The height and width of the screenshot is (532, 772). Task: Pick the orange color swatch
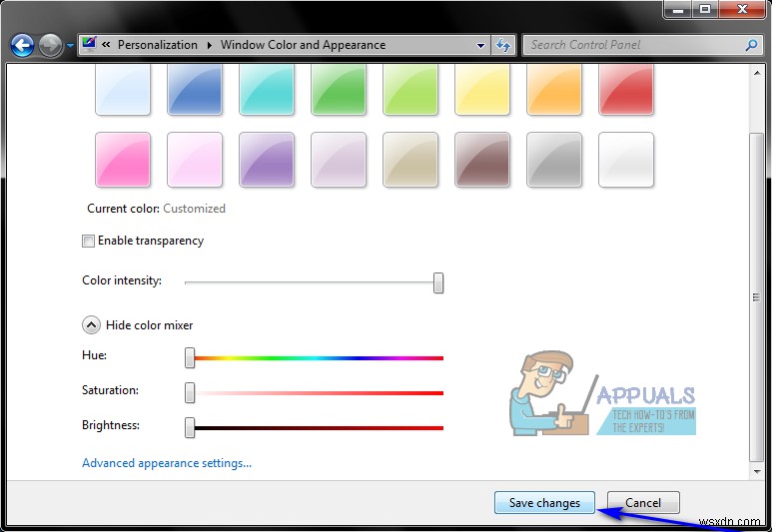(x=554, y=90)
